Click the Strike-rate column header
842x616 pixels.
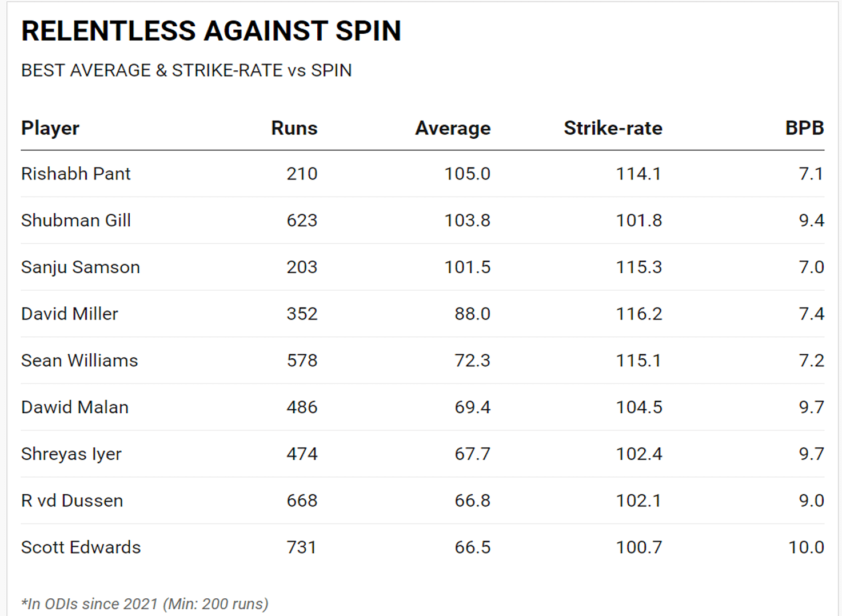tap(613, 128)
